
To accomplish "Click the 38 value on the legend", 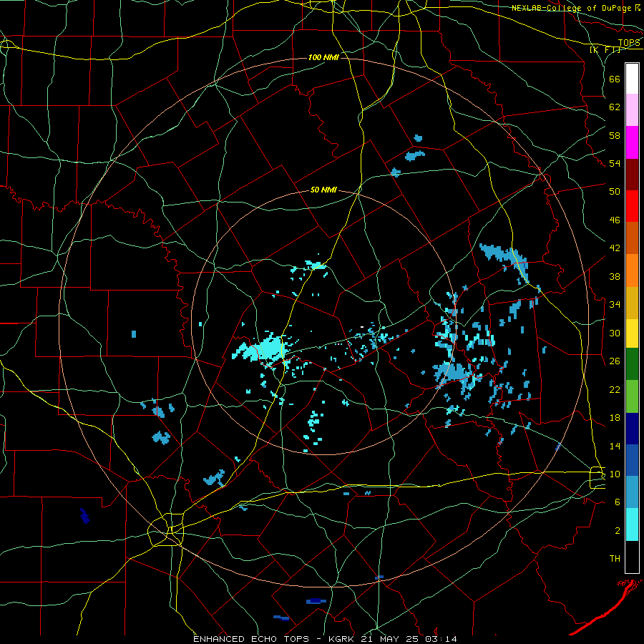I will coord(615,276).
